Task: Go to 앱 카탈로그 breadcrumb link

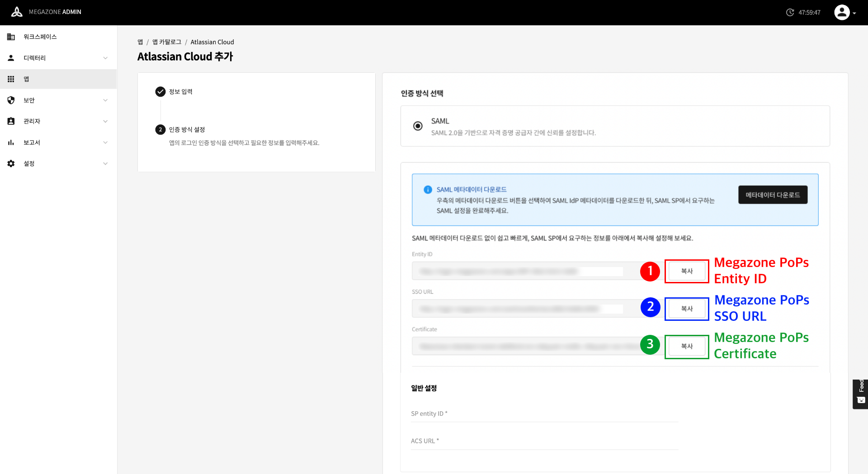Action: [x=167, y=42]
